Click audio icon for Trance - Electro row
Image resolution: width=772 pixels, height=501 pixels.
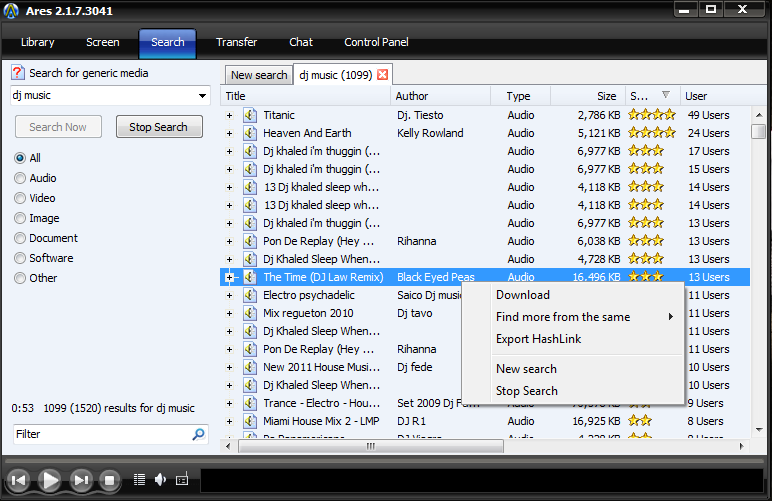pos(250,403)
